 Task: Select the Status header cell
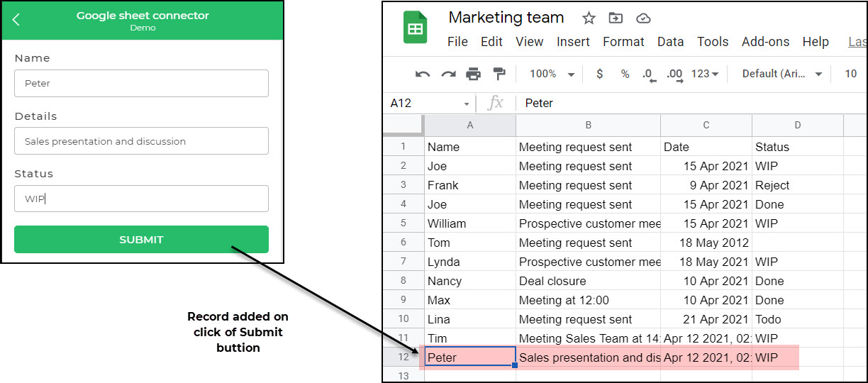[x=798, y=147]
